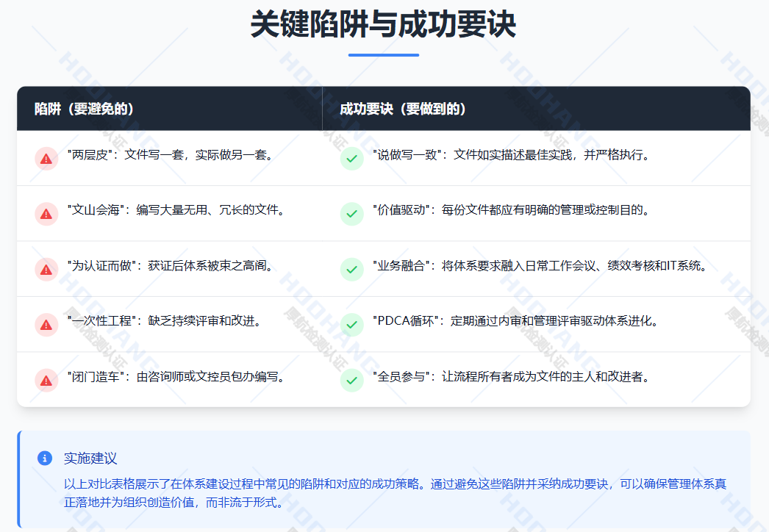769x532 pixels.
Task: Click green checkmark beside "价值驱动"
Action: (x=352, y=213)
